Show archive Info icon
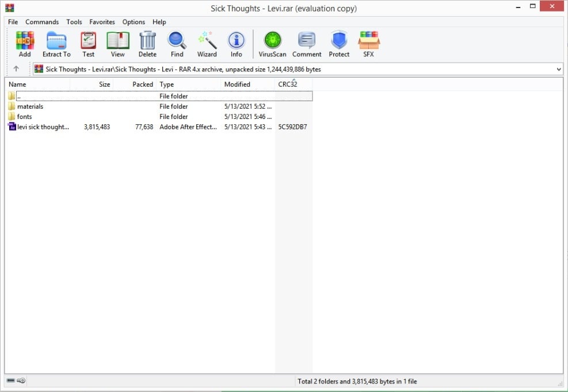The image size is (568, 392). click(236, 41)
